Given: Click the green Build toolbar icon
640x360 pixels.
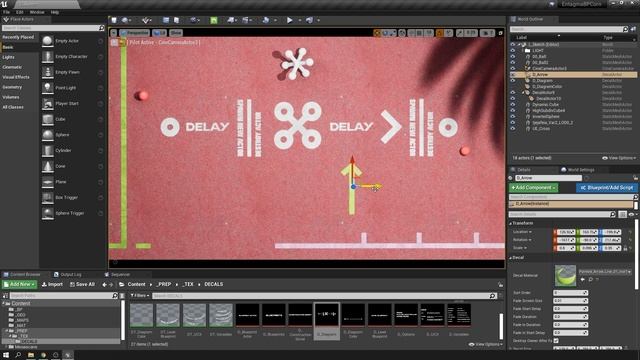Looking at the screenshot, I should pyautogui.click(x=214, y=20).
